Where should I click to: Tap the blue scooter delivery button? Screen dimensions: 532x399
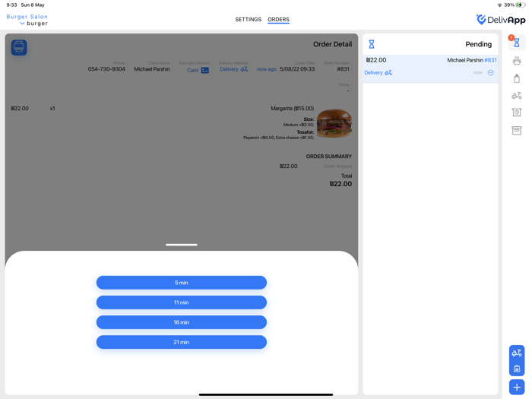point(516,353)
